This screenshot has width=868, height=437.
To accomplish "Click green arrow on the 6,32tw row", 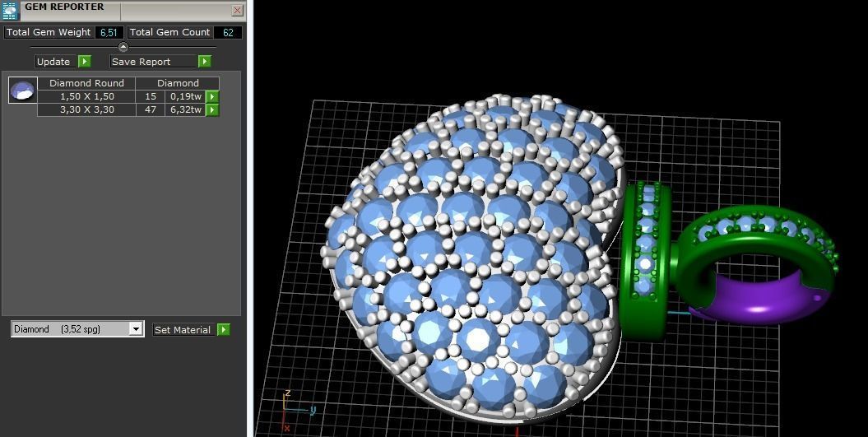I will pos(212,109).
